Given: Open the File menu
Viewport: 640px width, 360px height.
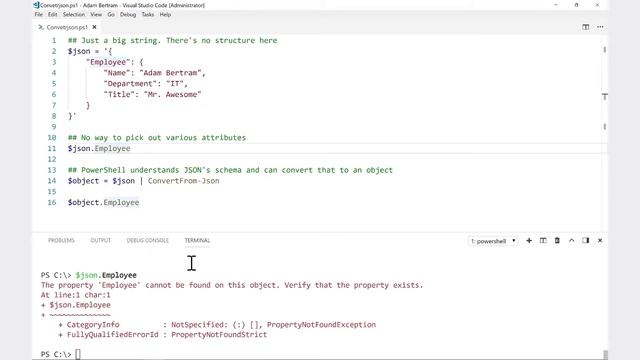Looking at the screenshot, I should click(x=38, y=14).
